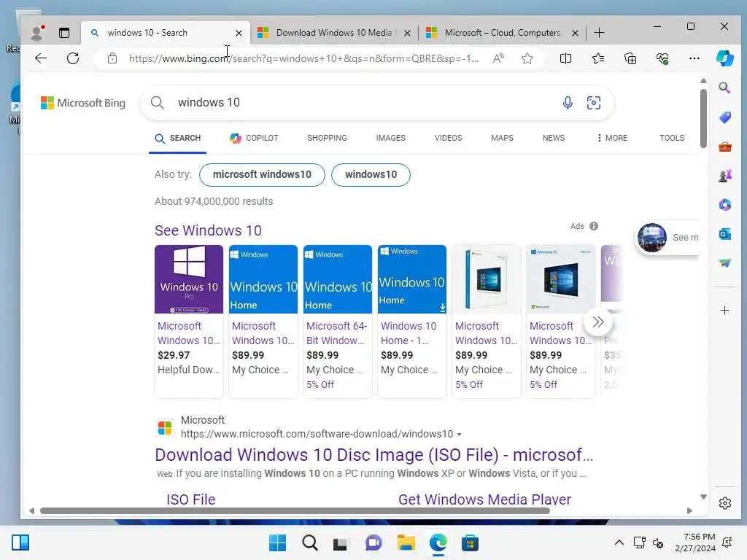
Task: Open a new tab with plus
Action: tap(600, 32)
